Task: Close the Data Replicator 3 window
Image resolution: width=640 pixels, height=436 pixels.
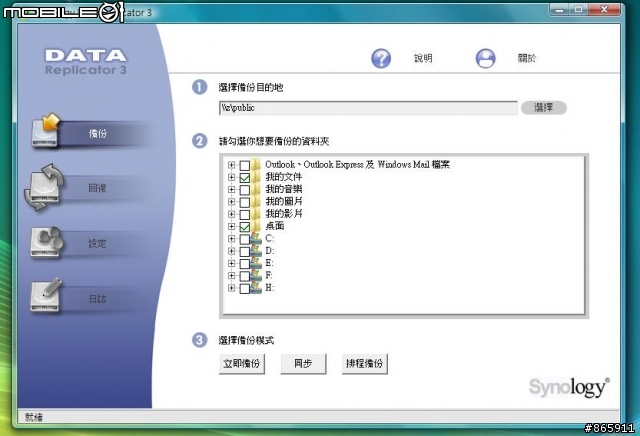Action: pyautogui.click(x=605, y=9)
